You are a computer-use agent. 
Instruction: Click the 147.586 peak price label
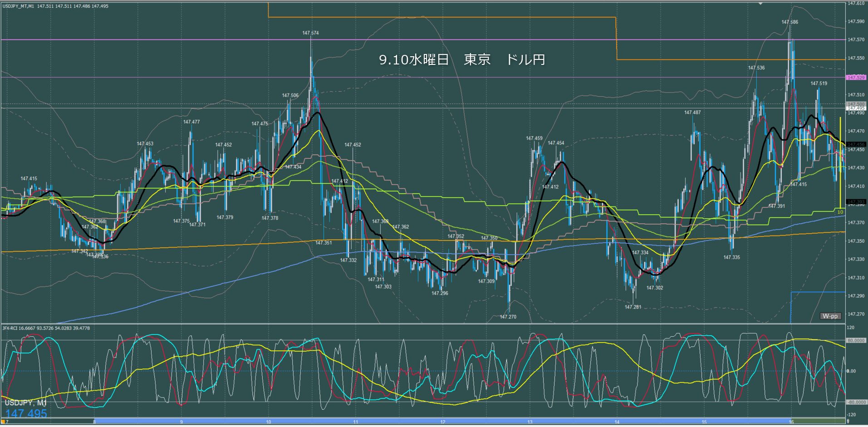click(790, 22)
